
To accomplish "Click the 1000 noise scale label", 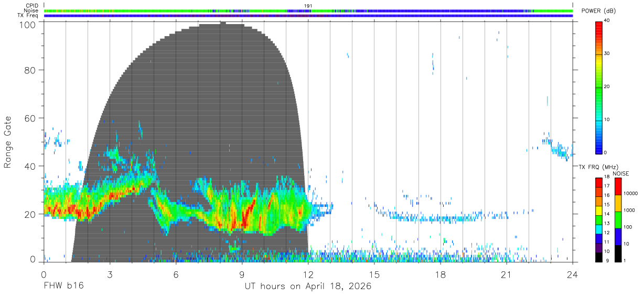I will click(629, 210).
